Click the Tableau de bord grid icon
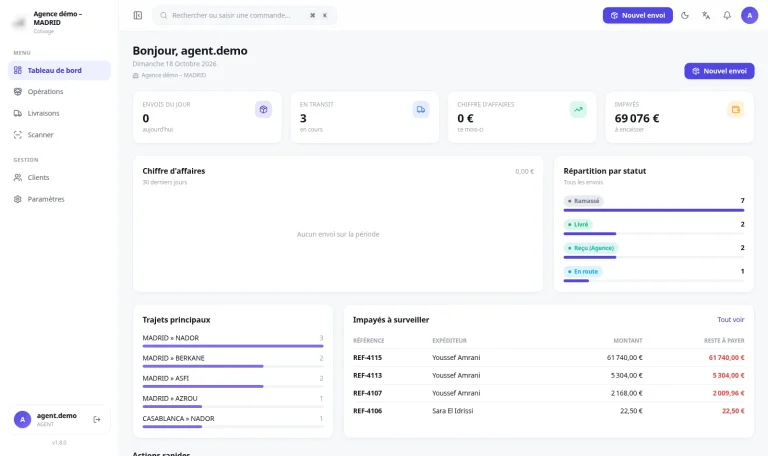 (18, 70)
